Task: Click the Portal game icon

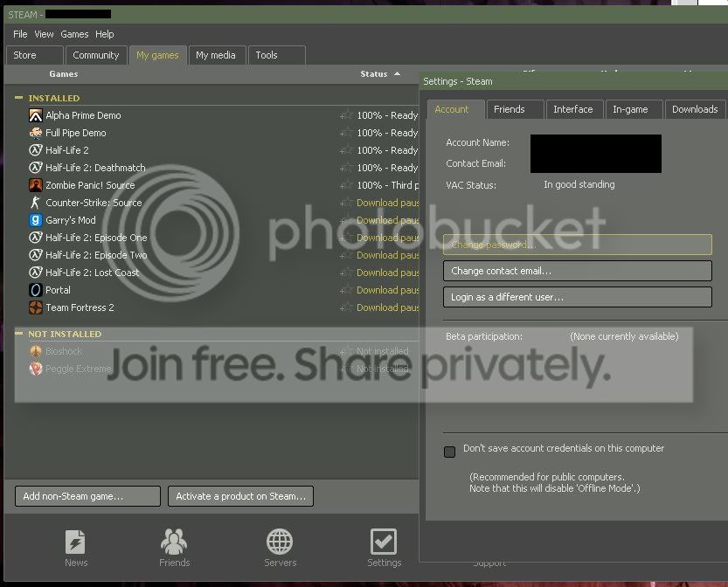Action: tap(36, 290)
